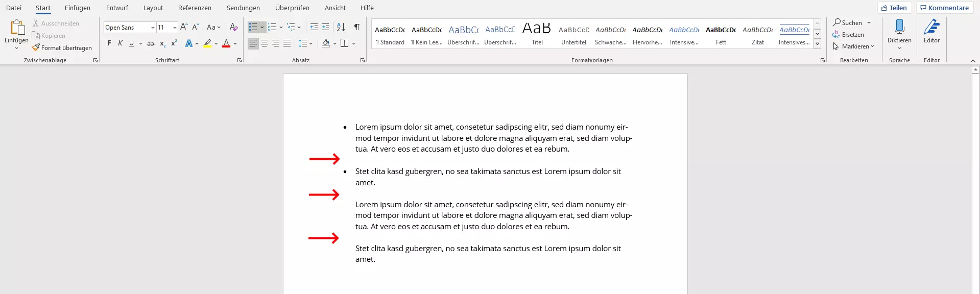
Task: Click scrollbar up arrow
Action: tap(975, 69)
